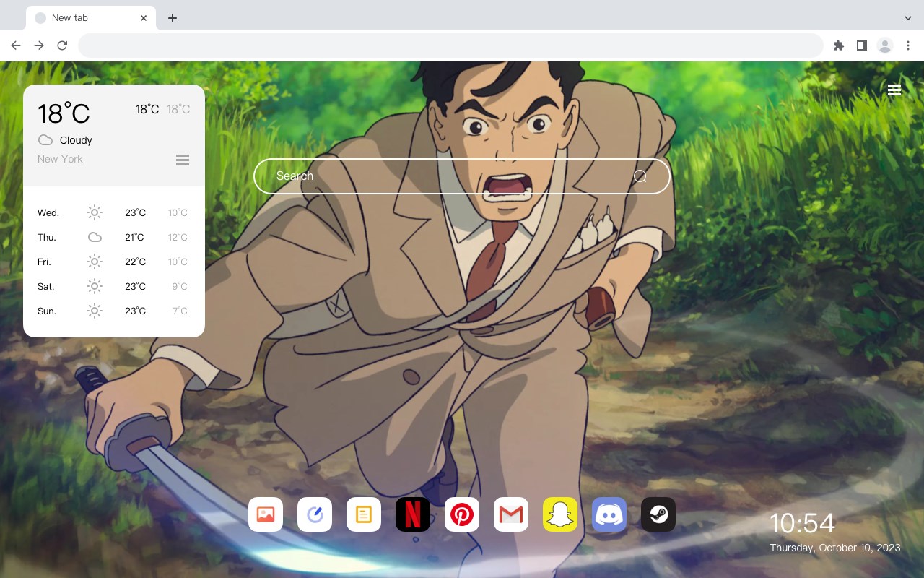Go forward to the next page
924x578 pixels.
coord(39,46)
